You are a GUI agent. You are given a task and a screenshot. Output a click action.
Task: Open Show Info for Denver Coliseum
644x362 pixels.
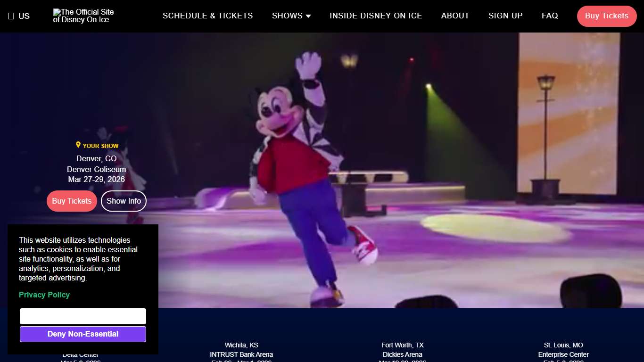124,201
